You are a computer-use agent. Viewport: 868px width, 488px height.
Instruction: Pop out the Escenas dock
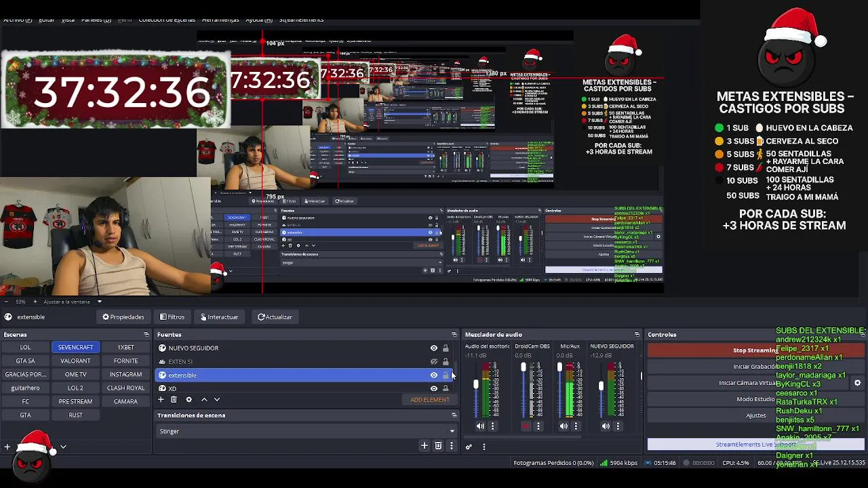(x=146, y=334)
